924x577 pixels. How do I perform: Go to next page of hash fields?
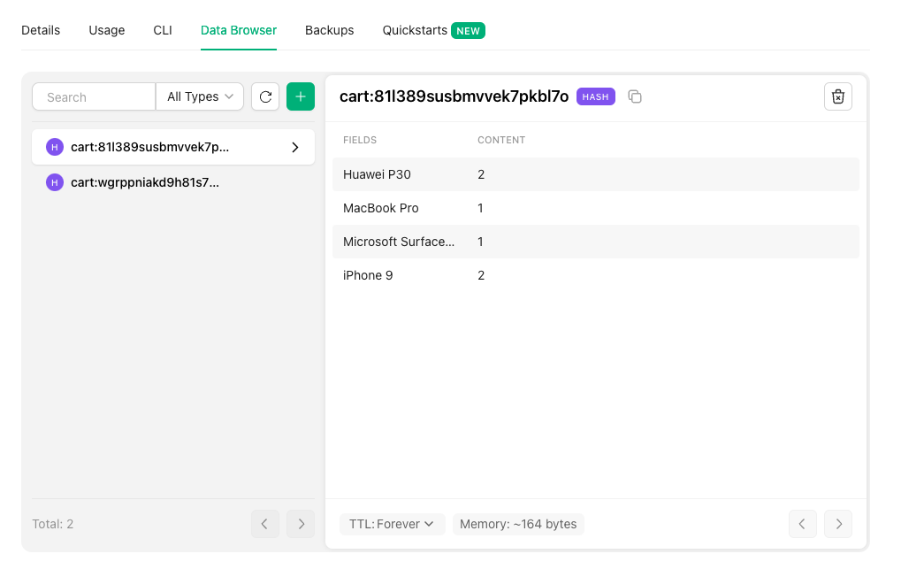coord(838,524)
